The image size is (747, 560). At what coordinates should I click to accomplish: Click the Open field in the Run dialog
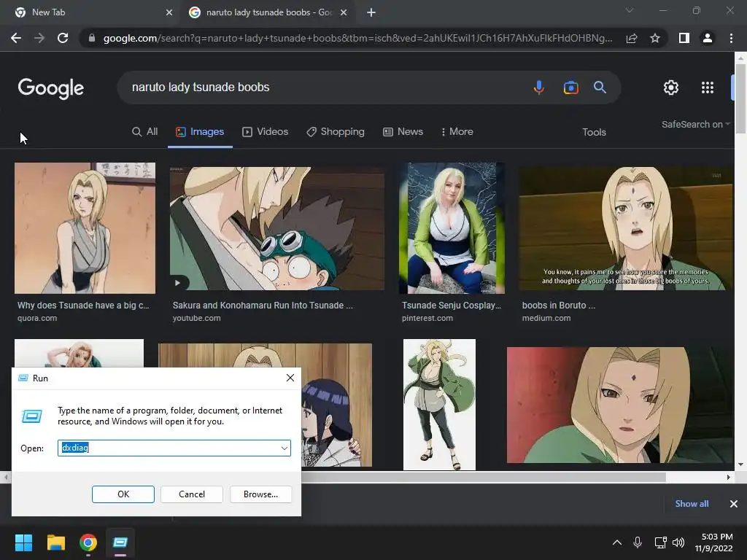tap(174, 448)
